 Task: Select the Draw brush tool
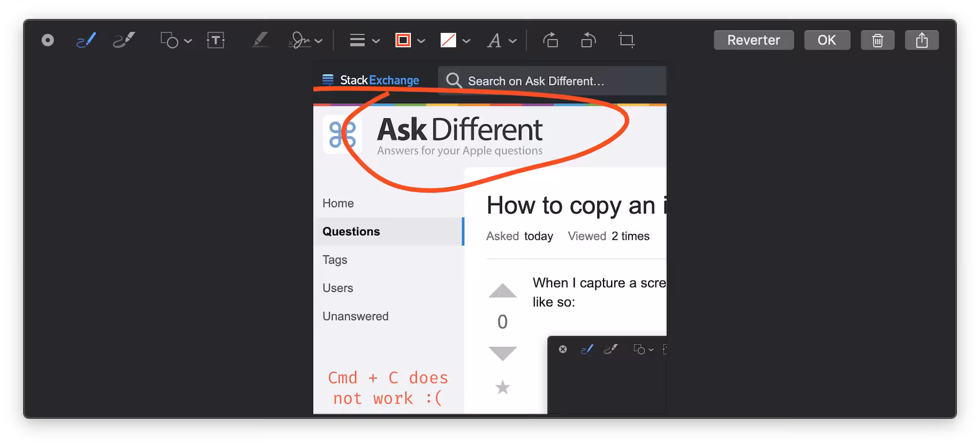click(124, 40)
